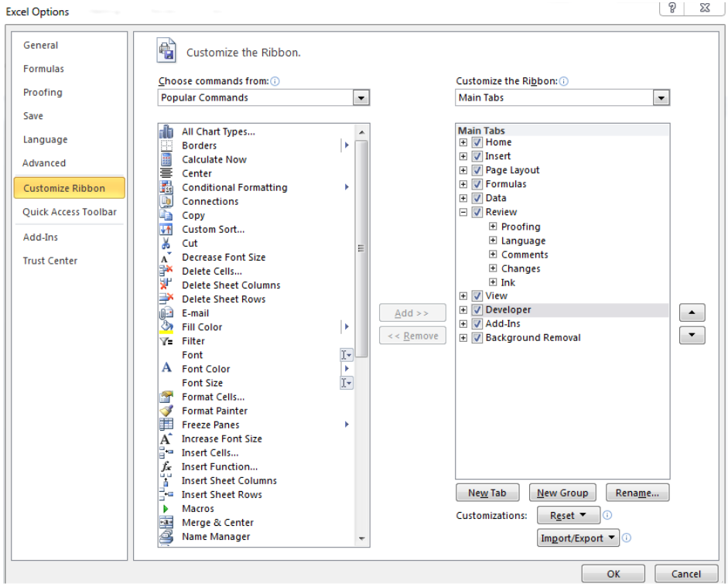
Task: Click the New Group button
Action: (562, 493)
